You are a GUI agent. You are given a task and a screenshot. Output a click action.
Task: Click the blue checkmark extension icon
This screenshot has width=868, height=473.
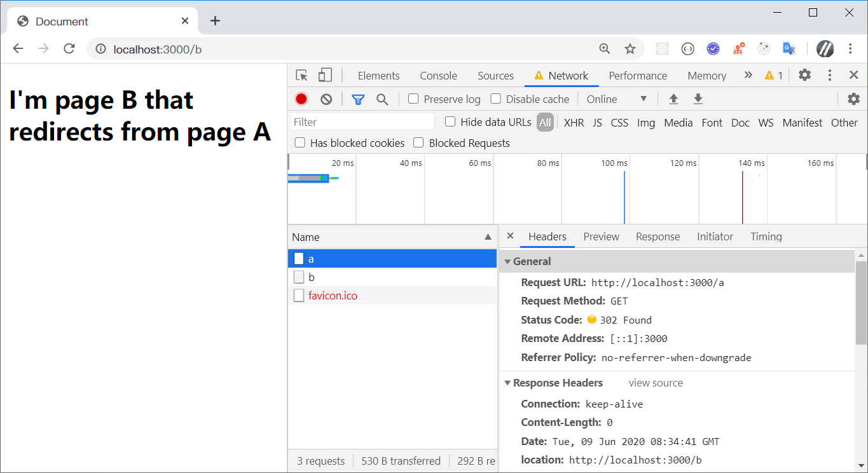click(713, 49)
